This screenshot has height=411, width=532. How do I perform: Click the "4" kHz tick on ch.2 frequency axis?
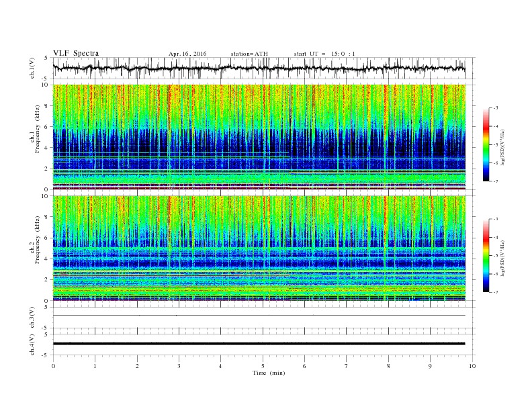click(47, 259)
